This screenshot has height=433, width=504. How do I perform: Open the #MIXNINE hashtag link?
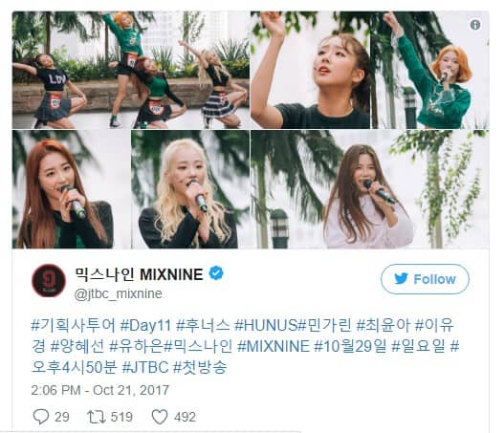tap(274, 346)
